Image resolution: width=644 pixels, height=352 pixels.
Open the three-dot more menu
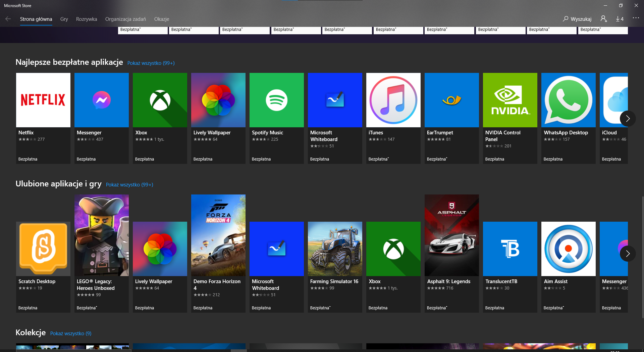[x=636, y=18]
